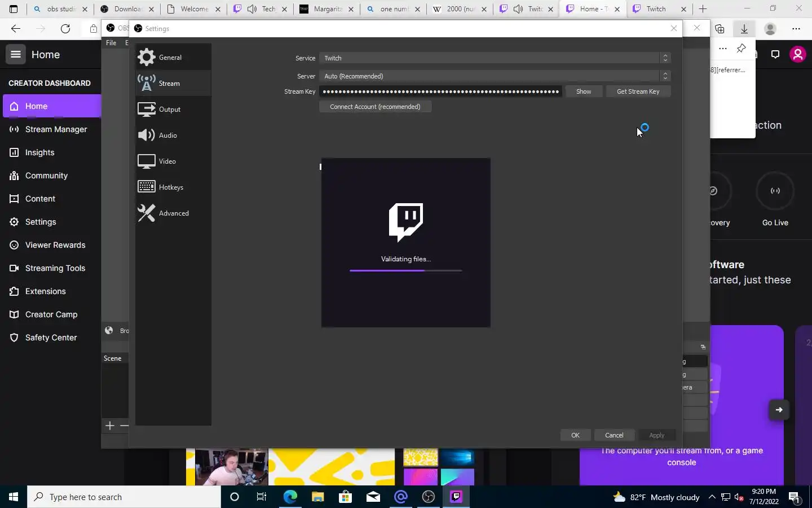
Task: Open Audio settings with speaker icon
Action: (173, 135)
